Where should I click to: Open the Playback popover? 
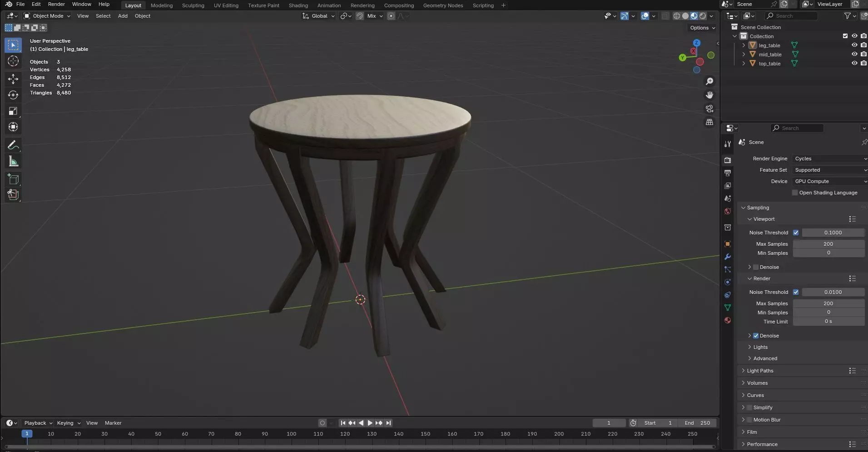pyautogui.click(x=38, y=423)
